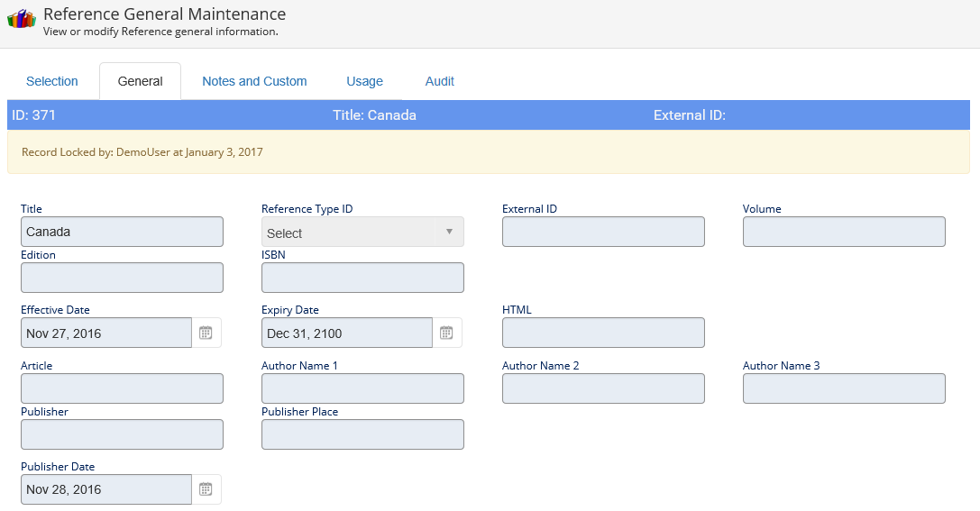Switch to the Selection tab

52,81
